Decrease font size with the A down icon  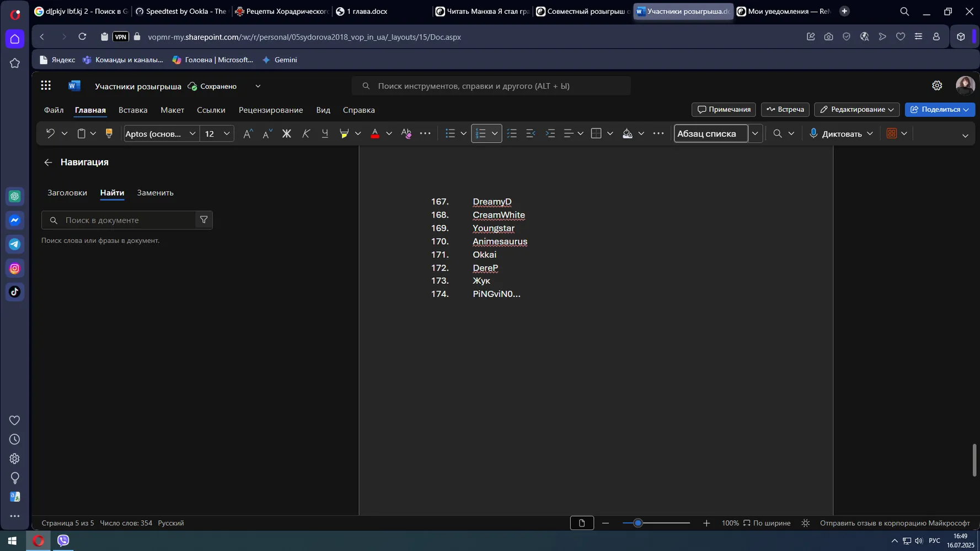[267, 133]
